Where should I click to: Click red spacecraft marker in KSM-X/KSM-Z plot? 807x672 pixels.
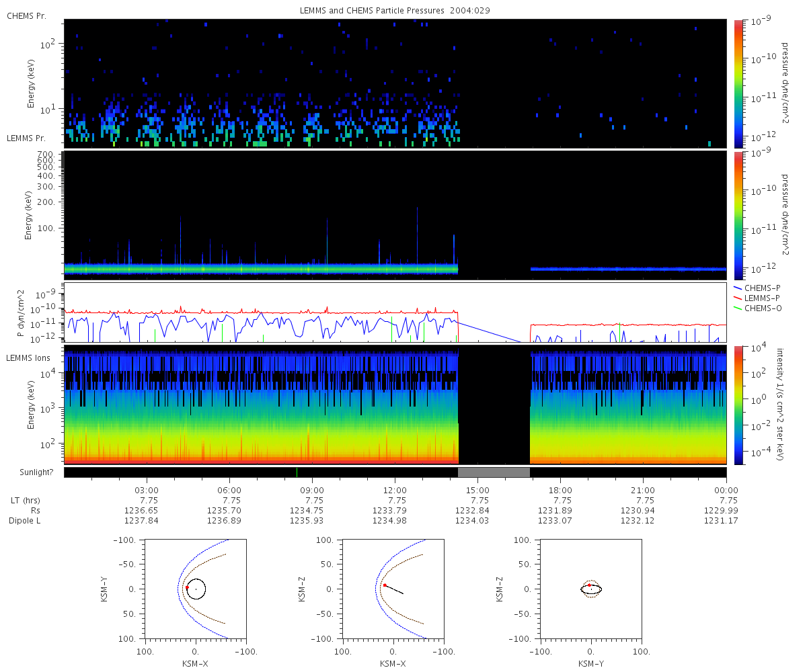click(385, 585)
